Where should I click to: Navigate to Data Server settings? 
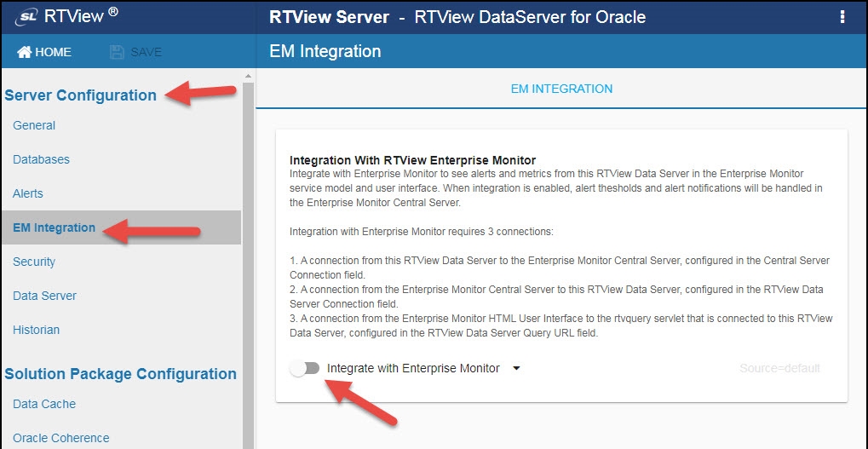44,296
